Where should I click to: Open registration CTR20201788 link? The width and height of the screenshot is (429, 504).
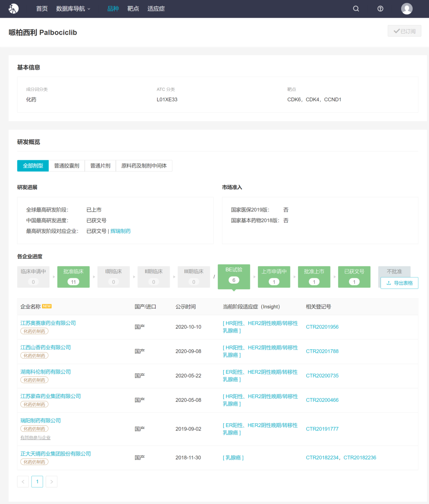point(322,351)
